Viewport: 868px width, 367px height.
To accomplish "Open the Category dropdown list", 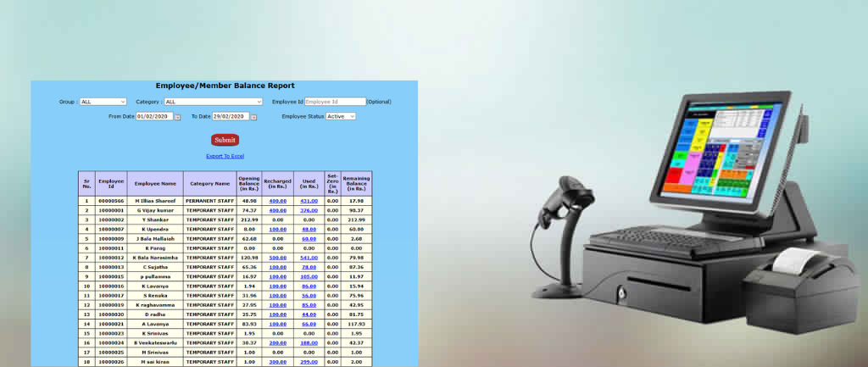I will (x=214, y=102).
